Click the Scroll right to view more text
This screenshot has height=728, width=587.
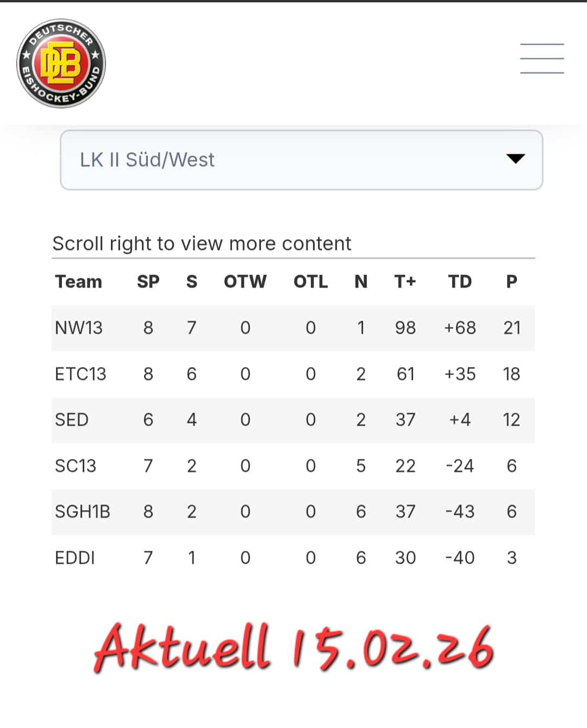click(202, 244)
